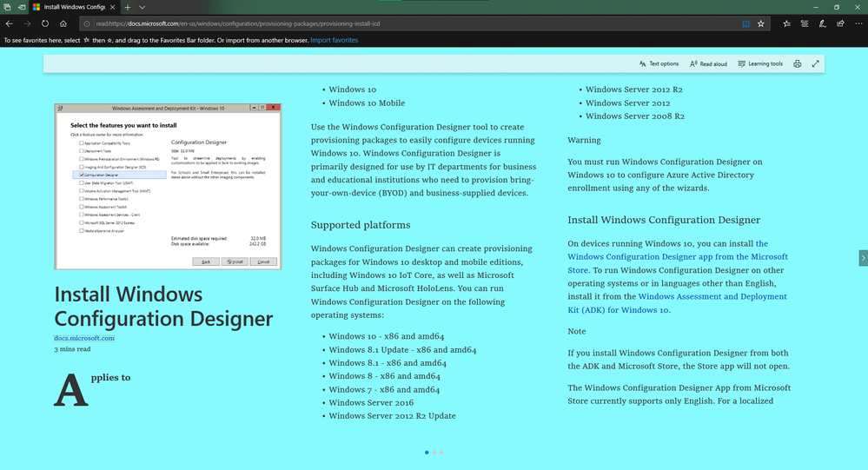The width and height of the screenshot is (868, 470).
Task: Open Windows Configuration Designer app Store link
Action: pos(678,257)
